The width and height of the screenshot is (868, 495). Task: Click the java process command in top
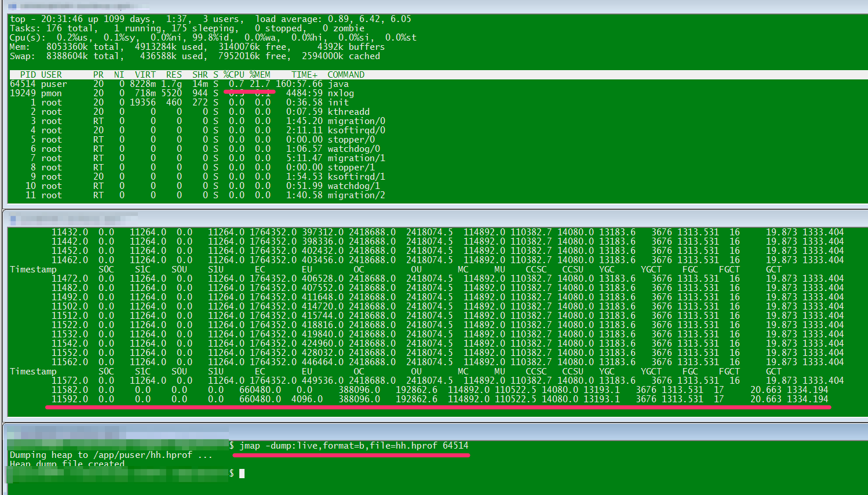pos(338,84)
